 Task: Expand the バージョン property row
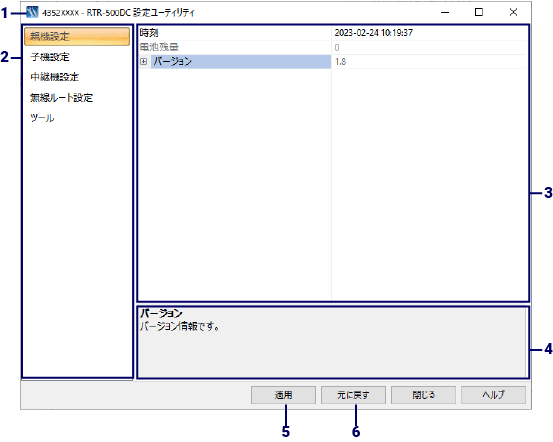(144, 62)
